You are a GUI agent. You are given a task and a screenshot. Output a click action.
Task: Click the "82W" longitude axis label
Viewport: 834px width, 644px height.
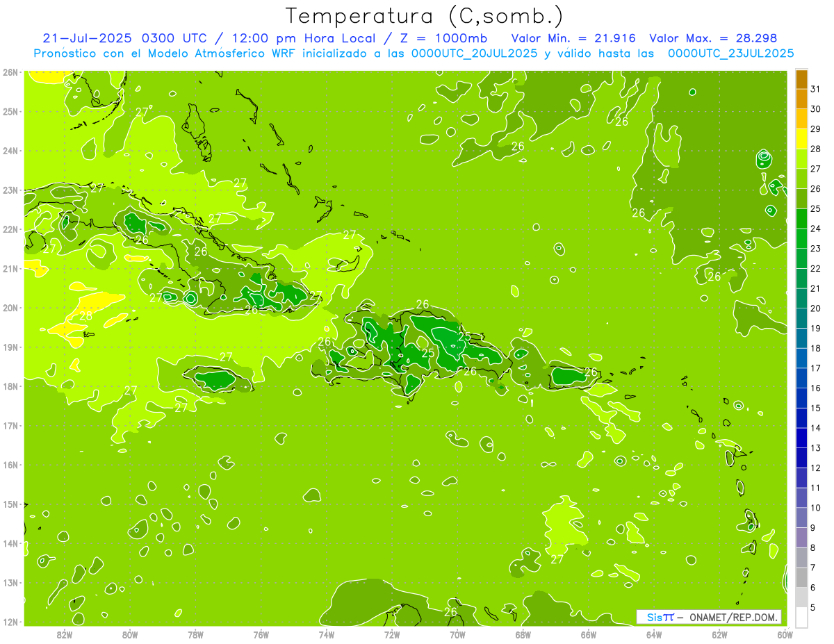click(65, 634)
